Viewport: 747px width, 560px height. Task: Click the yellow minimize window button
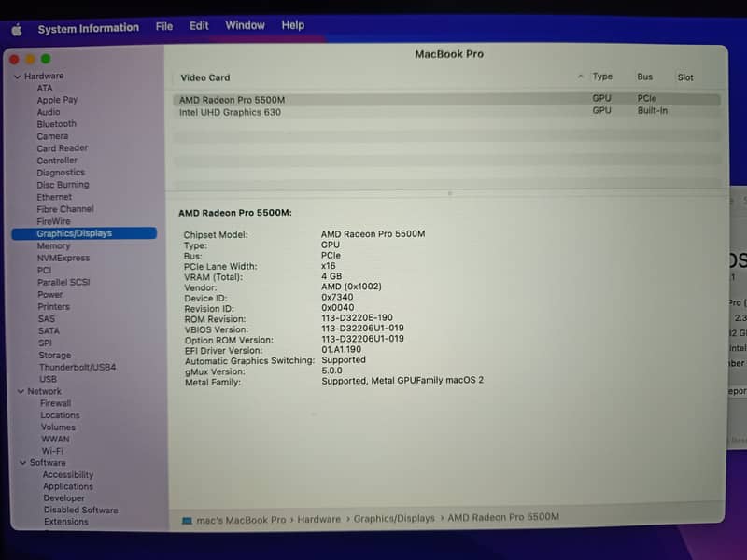point(30,60)
